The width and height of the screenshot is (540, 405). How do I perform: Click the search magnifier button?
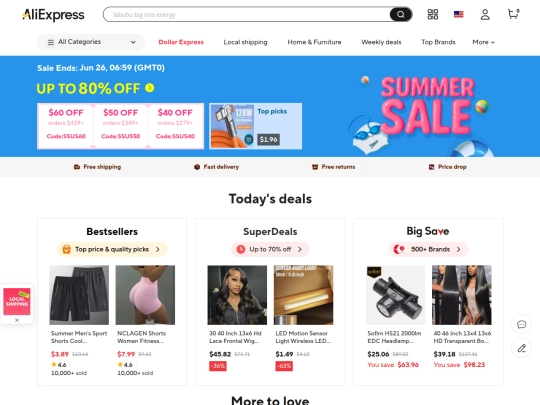pos(401,14)
